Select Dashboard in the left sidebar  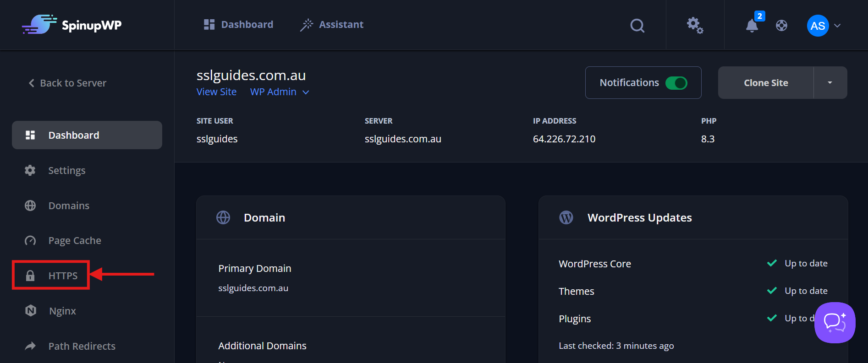87,135
